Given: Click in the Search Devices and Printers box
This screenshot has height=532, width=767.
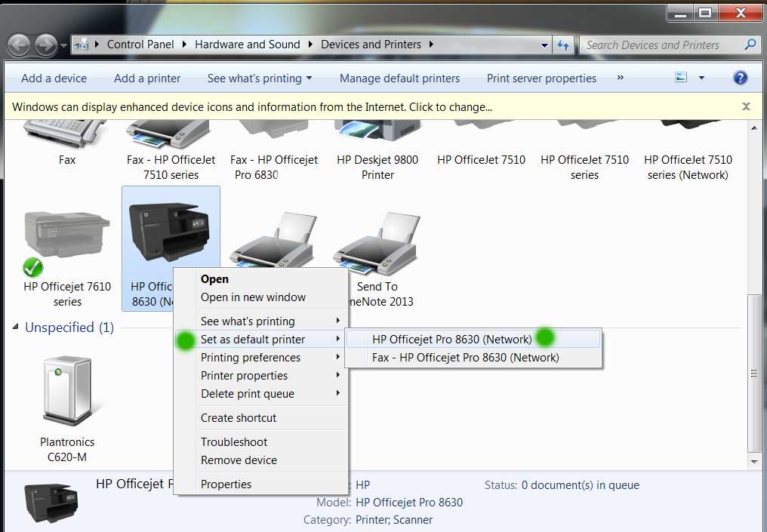Looking at the screenshot, I should (x=661, y=45).
